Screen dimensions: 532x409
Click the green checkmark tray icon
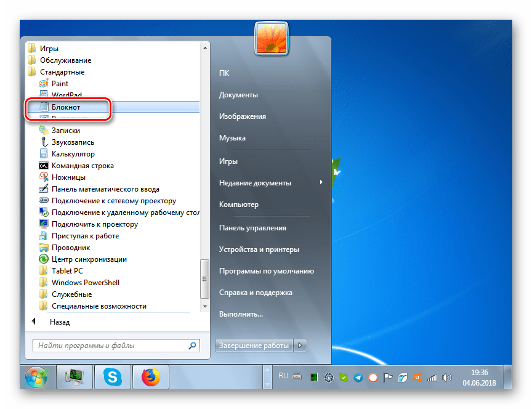tap(344, 378)
